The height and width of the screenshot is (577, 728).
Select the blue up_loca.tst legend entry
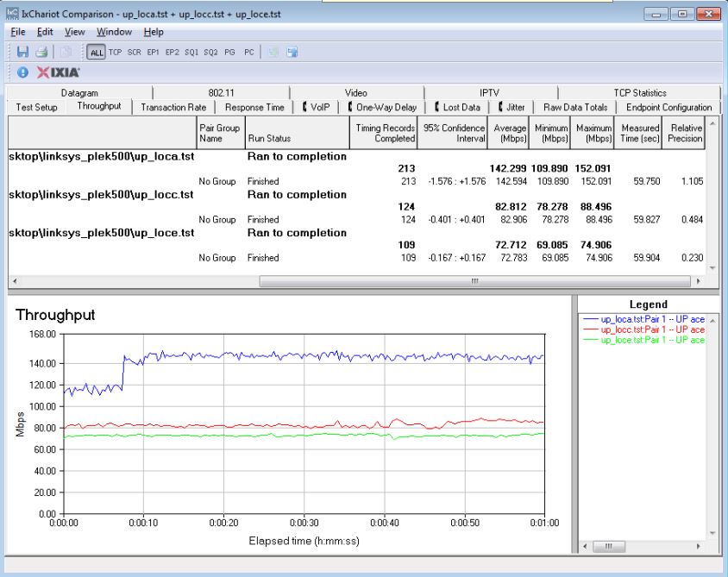644,319
